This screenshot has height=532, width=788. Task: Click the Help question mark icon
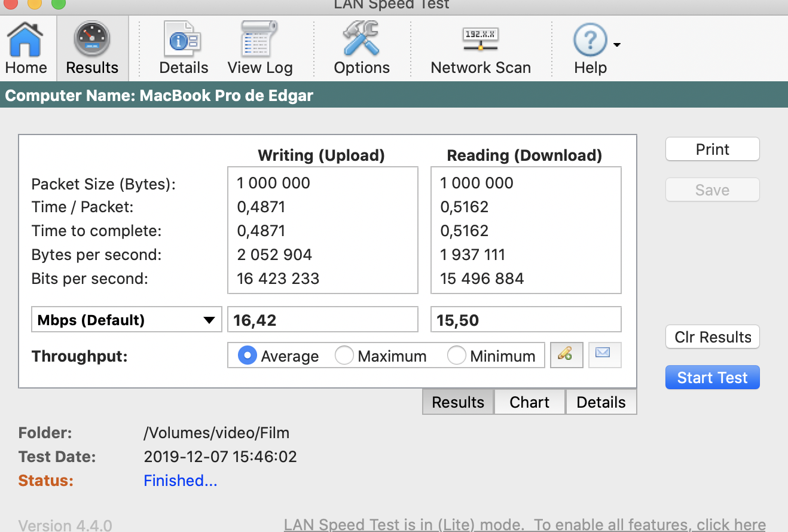point(590,41)
